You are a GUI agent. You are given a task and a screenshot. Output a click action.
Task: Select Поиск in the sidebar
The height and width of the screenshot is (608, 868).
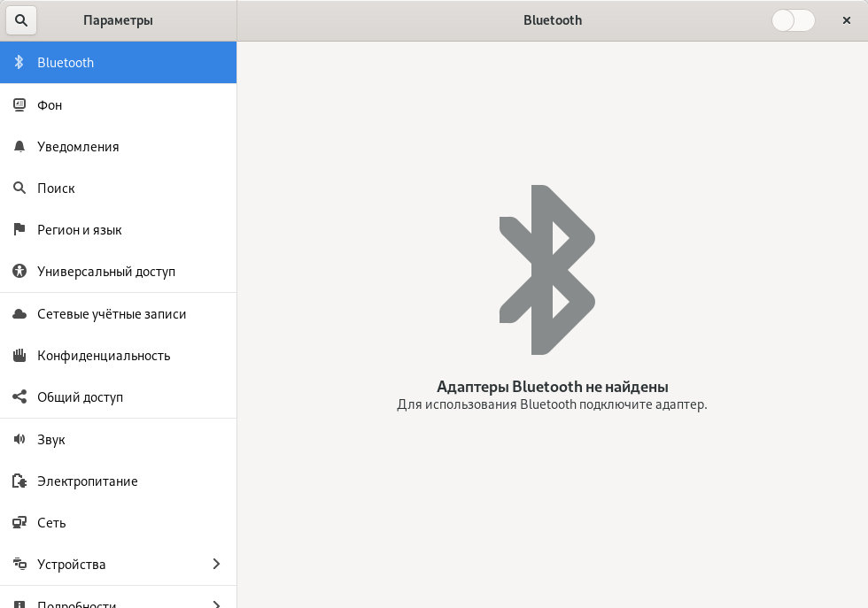click(56, 189)
